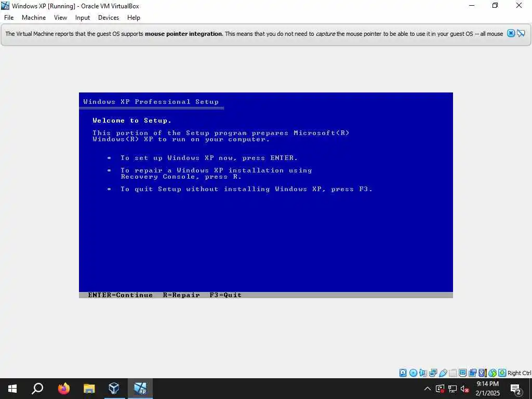532x399 pixels.
Task: Click the Right Ctrl host key label
Action: (520, 373)
